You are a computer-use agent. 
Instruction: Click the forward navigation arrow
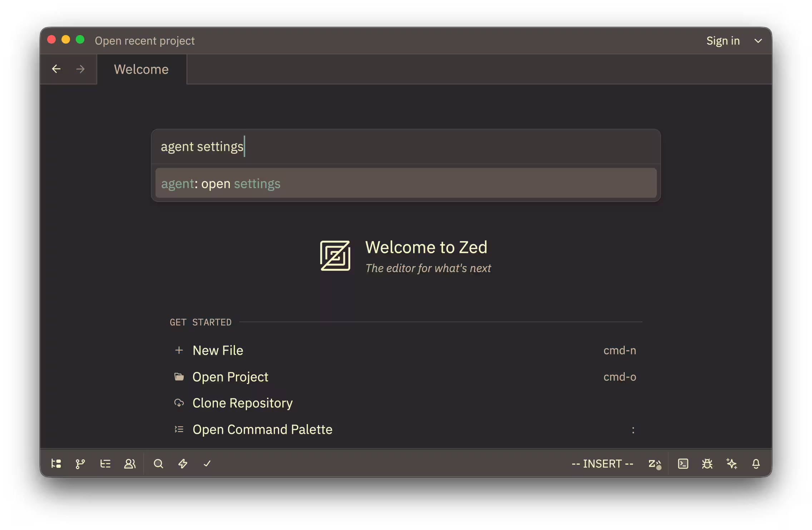click(x=80, y=69)
